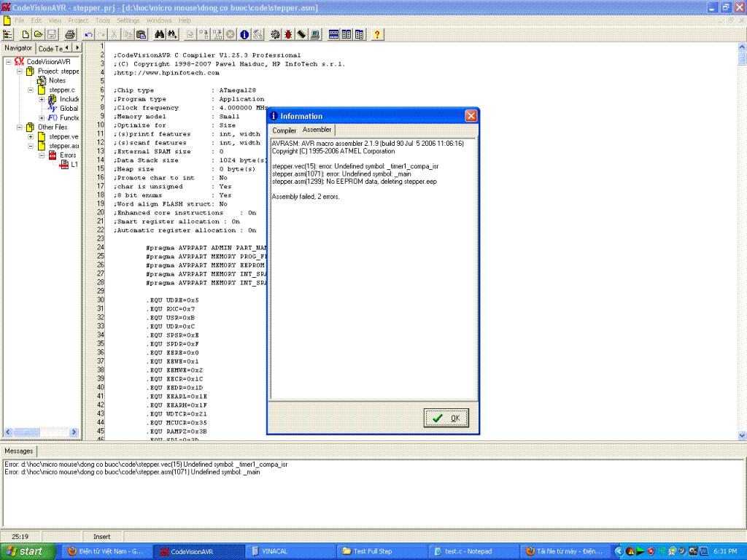The width and height of the screenshot is (747, 560).
Task: Collapse the stepper.c tree node
Action: coord(31,90)
